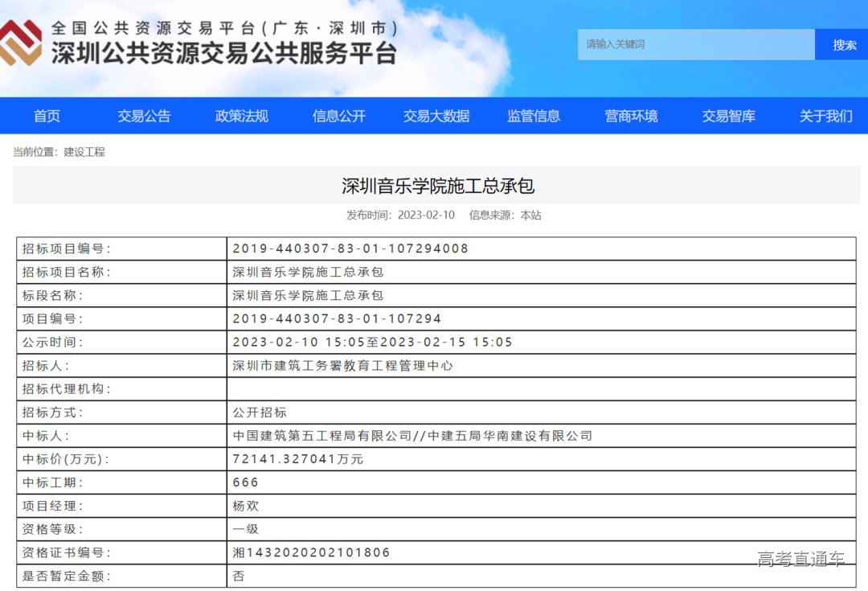The width and height of the screenshot is (868, 591).
Task: Select the 招标项目编号 value text
Action: point(350,248)
